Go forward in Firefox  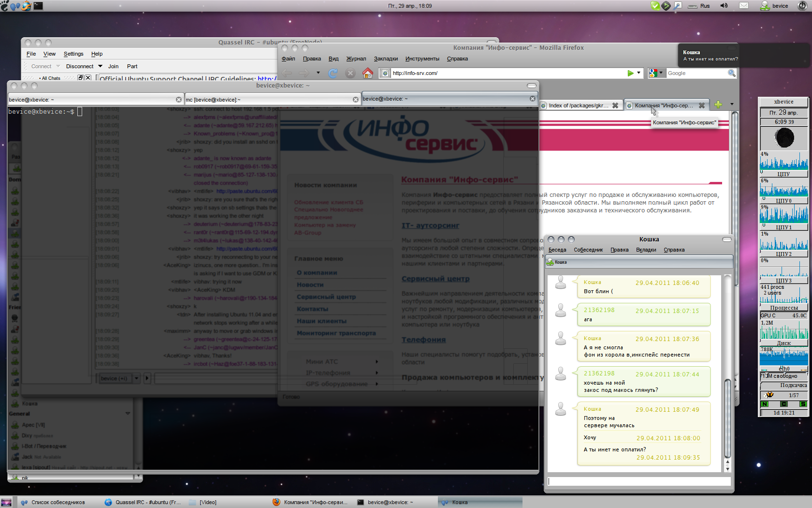click(x=304, y=73)
